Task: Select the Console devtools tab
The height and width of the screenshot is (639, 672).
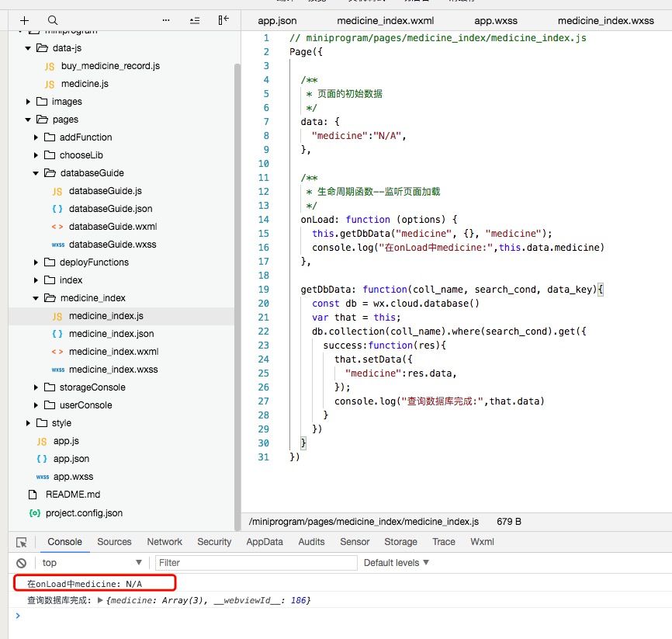Action: click(64, 542)
